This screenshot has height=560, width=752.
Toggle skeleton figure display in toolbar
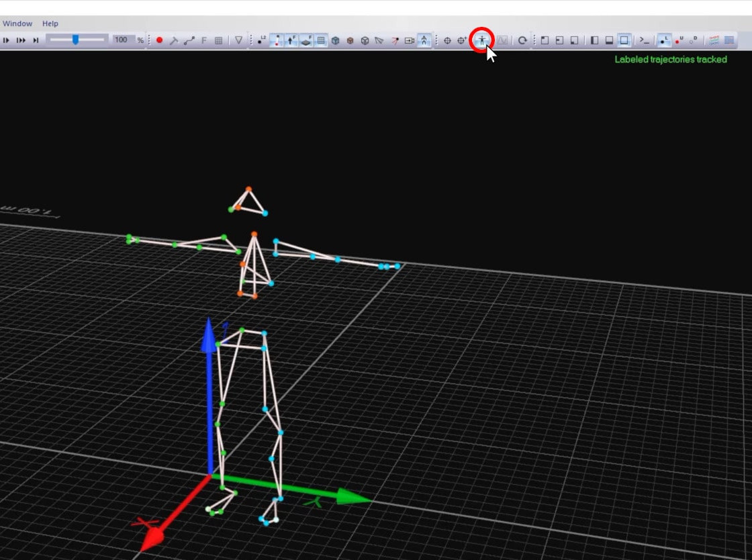[424, 40]
